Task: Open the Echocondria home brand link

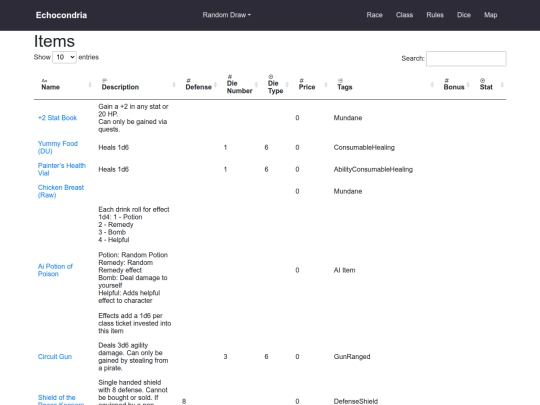Action: pyautogui.click(x=61, y=15)
